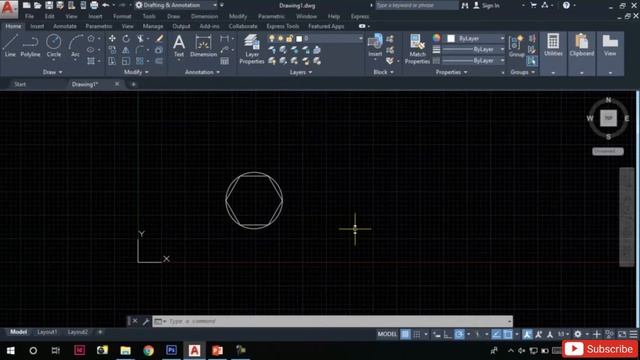Image resolution: width=640 pixels, height=360 pixels.
Task: Expand the Properties panel
Action: [x=451, y=72]
